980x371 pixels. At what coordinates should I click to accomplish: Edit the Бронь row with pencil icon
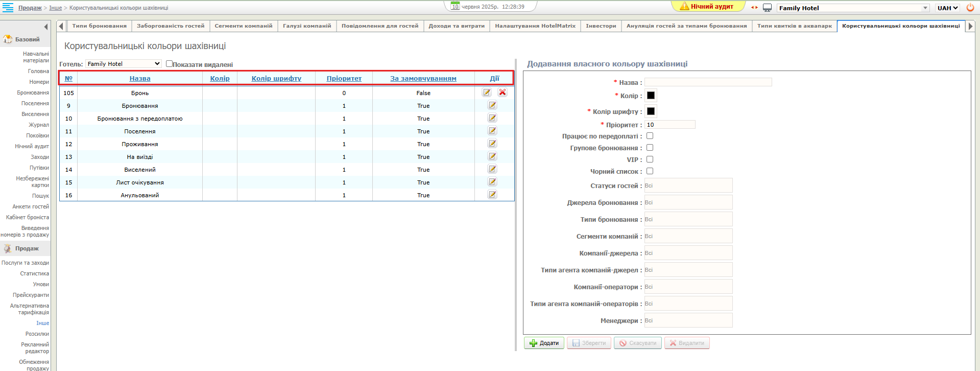487,92
